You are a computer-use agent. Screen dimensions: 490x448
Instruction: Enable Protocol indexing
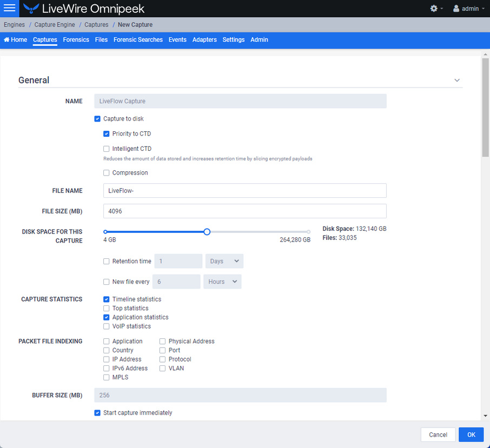(162, 359)
